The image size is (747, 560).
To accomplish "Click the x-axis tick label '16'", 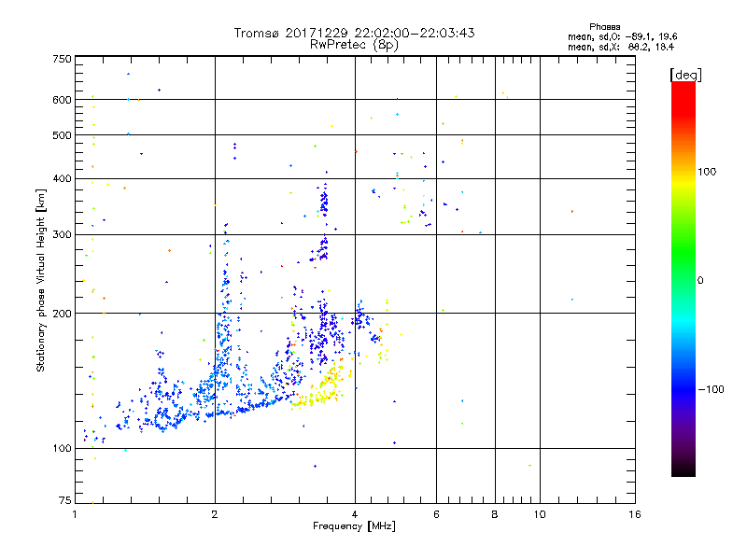I will [x=635, y=514].
